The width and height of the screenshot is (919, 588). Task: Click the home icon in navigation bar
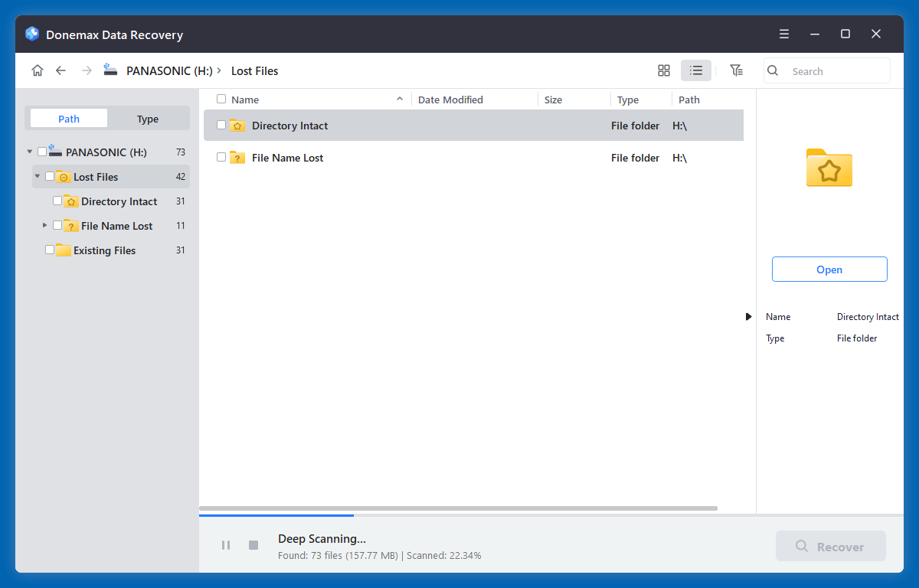click(x=38, y=70)
